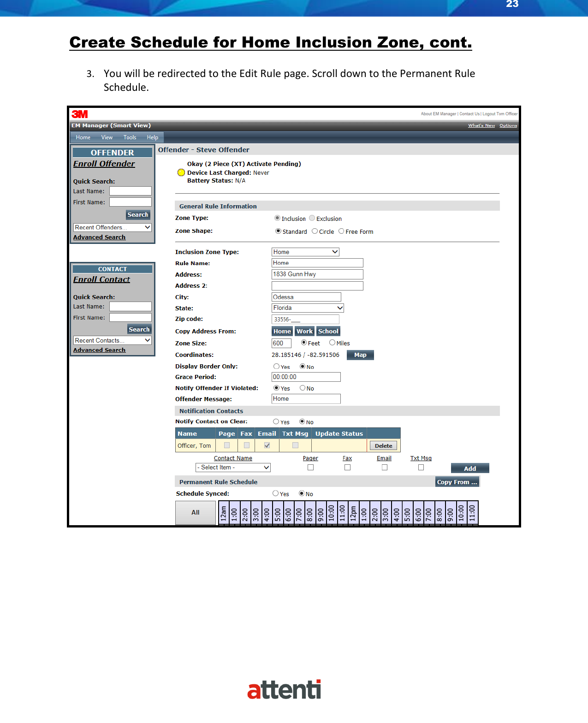588x723 pixels.
Task: Copy address from Home button
Action: point(282,331)
